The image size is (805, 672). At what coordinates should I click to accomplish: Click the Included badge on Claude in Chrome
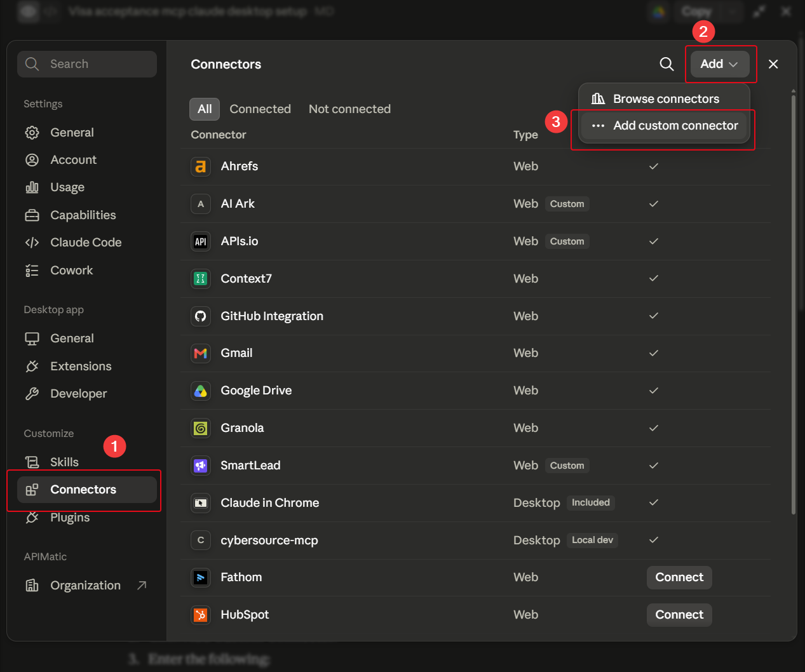click(591, 502)
